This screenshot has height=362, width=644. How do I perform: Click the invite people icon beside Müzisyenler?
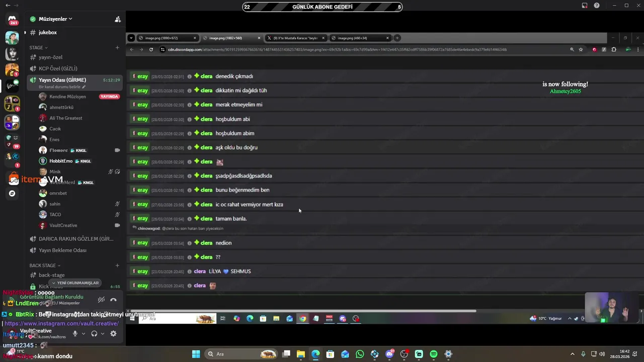118,19
